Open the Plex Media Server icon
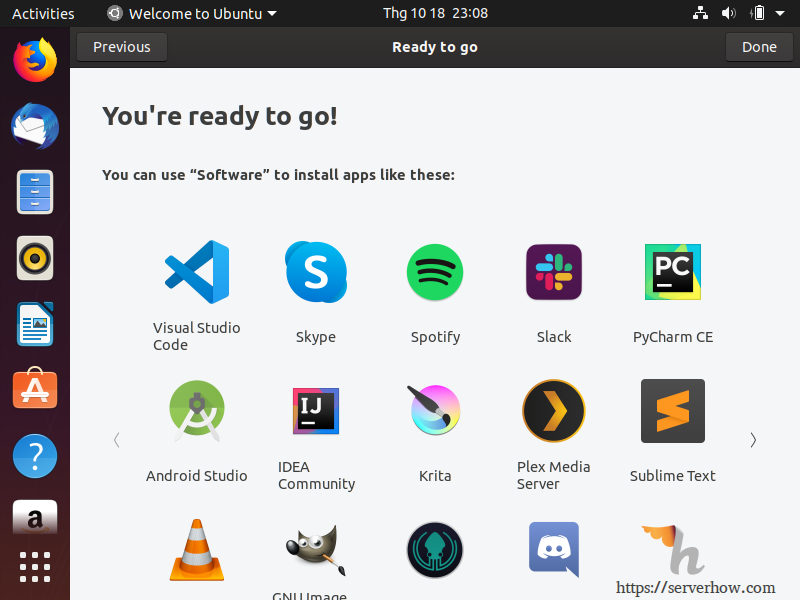The width and height of the screenshot is (800, 600). click(554, 411)
